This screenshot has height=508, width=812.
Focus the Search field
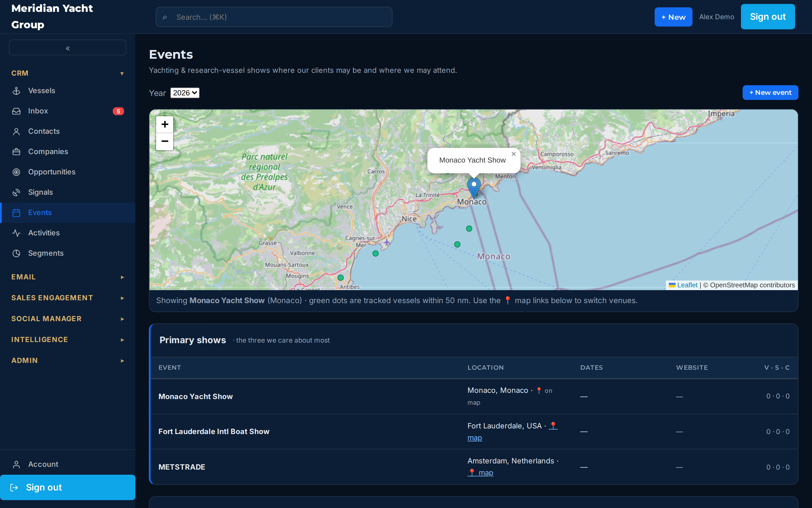[274, 17]
